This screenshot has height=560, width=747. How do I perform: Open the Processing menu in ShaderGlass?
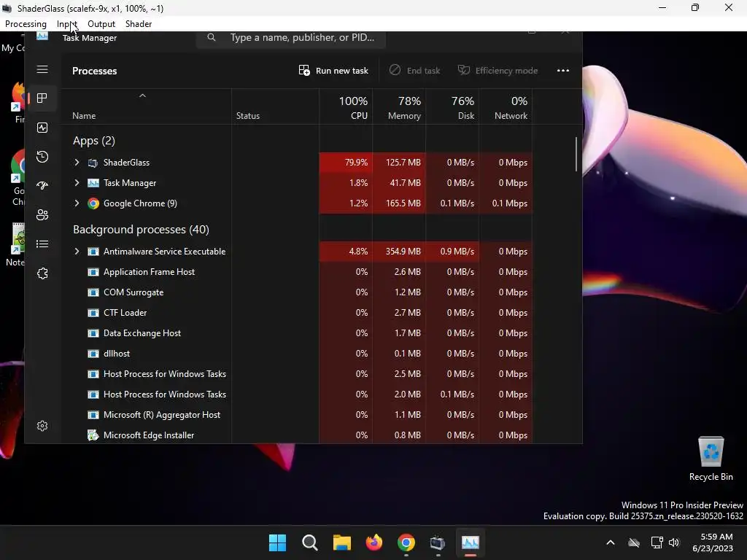[26, 24]
